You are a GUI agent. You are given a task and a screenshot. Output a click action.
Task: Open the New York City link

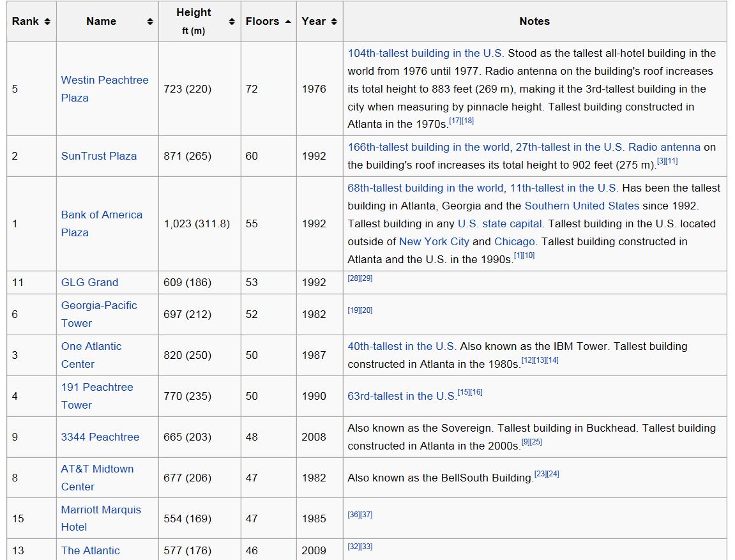[x=434, y=241]
